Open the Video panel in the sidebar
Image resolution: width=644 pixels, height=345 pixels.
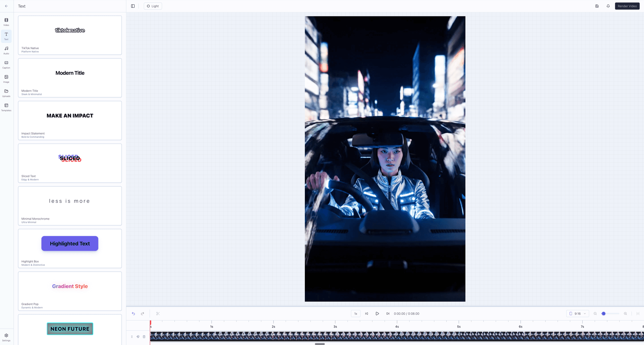point(6,22)
